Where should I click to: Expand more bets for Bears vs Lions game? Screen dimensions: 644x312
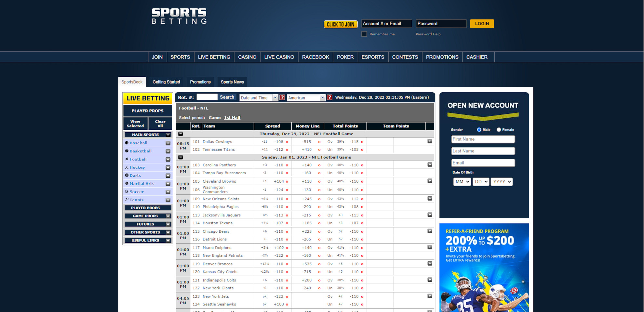pos(430,231)
